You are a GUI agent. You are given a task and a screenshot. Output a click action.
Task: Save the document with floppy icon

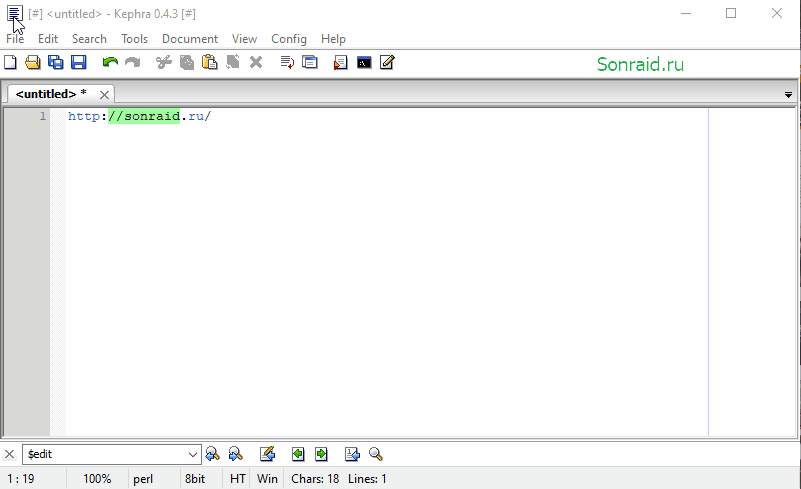tap(79, 62)
